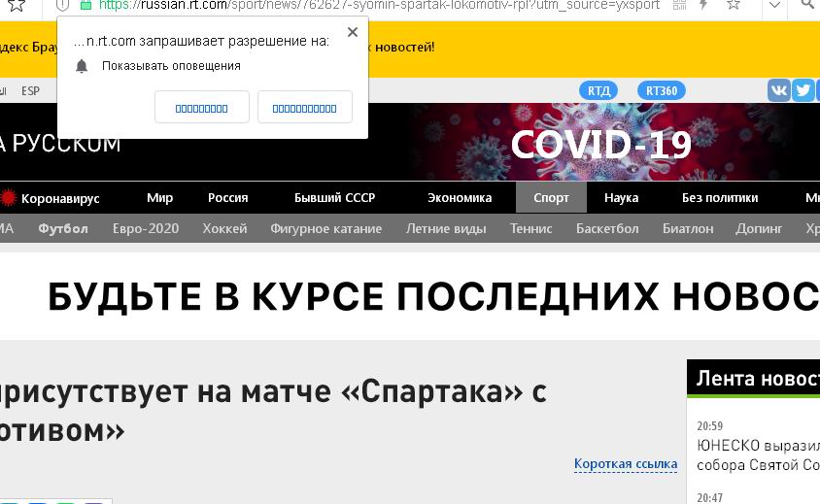The height and width of the screenshot is (504, 820).
Task: Open the РТД channel button
Action: coord(598,91)
